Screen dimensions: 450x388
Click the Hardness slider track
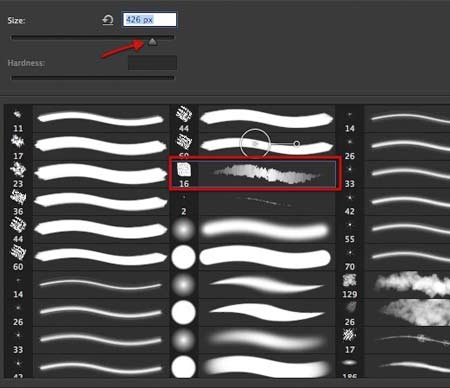[93, 78]
